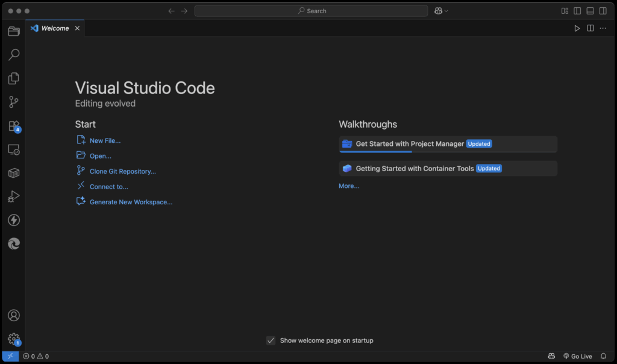Toggle the bottom panel
The image size is (617, 364).
pos(590,11)
